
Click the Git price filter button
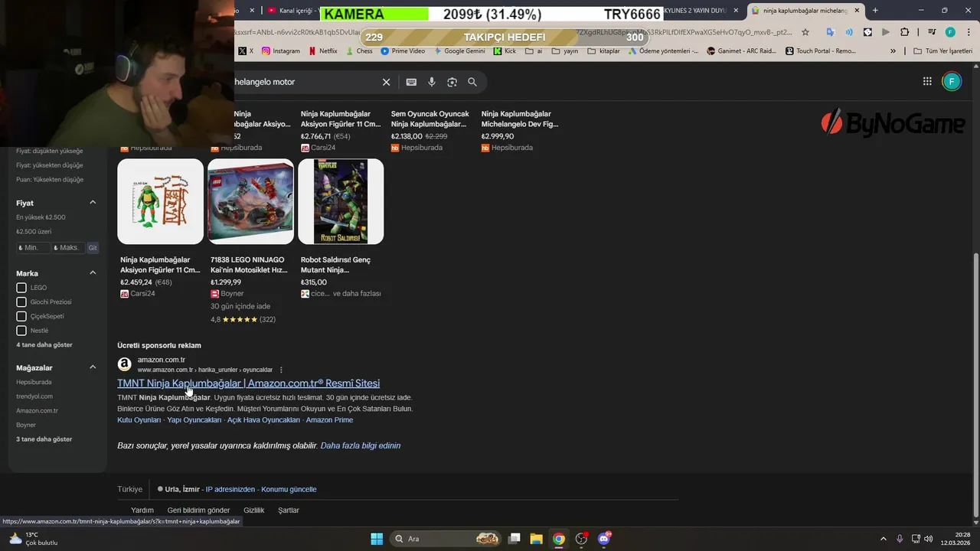(93, 248)
